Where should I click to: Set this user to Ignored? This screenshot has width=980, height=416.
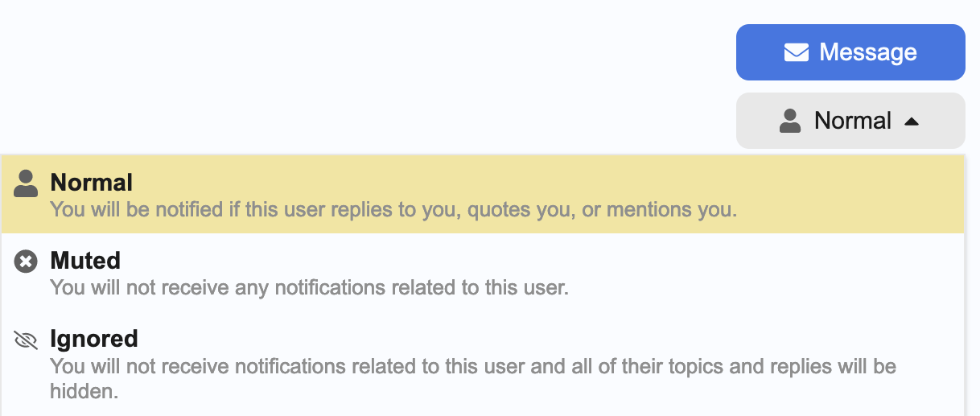click(483, 364)
